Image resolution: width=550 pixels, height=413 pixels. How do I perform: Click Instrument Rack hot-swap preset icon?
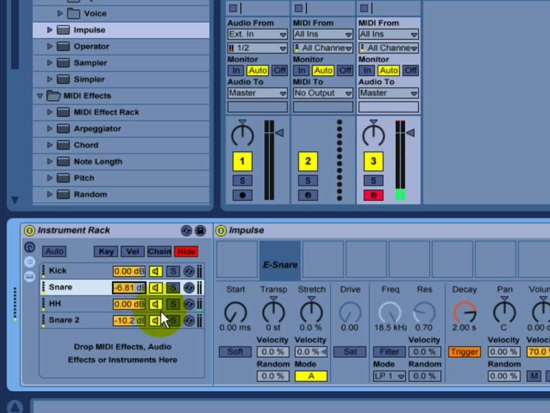pyautogui.click(x=186, y=231)
